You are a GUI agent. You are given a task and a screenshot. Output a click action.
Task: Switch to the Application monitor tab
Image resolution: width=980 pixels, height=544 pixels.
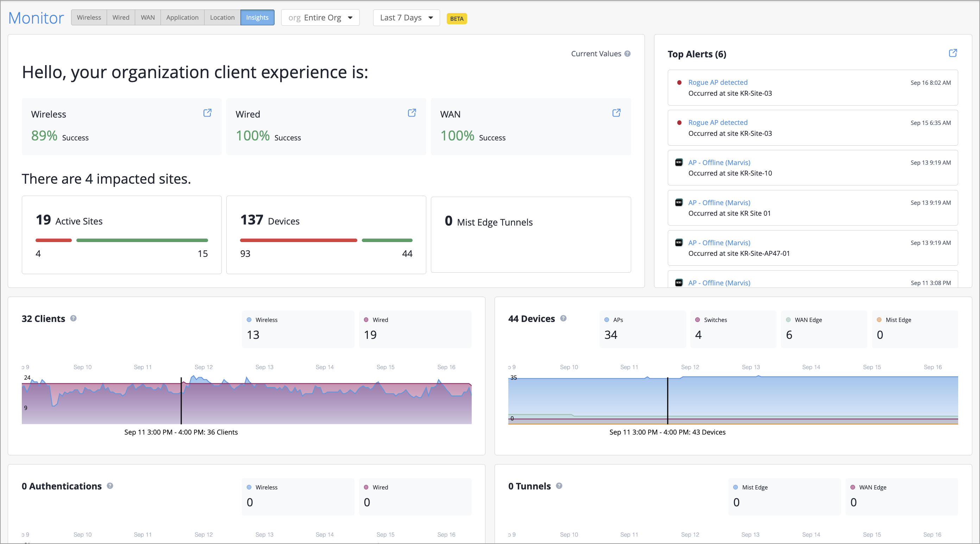pos(182,18)
